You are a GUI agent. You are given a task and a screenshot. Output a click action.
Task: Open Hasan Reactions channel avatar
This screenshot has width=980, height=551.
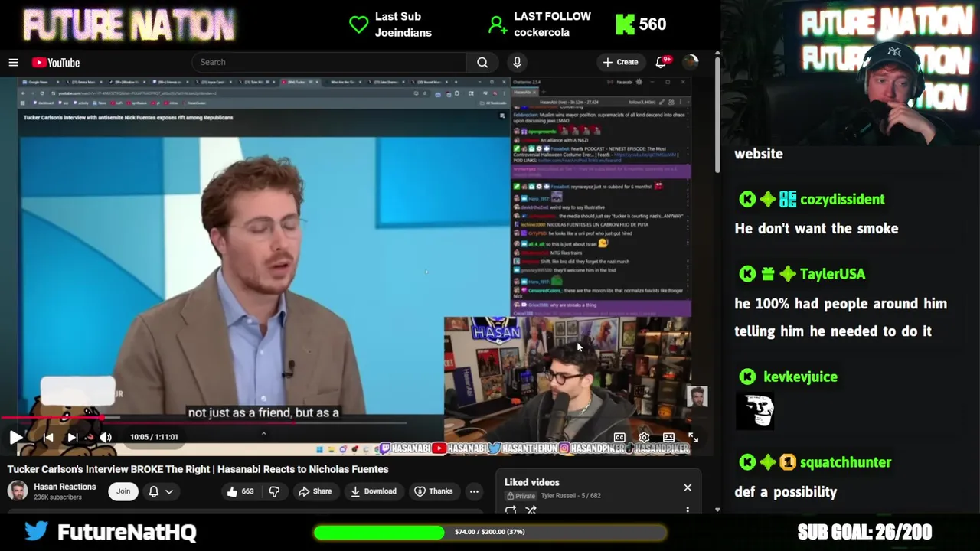(18, 491)
